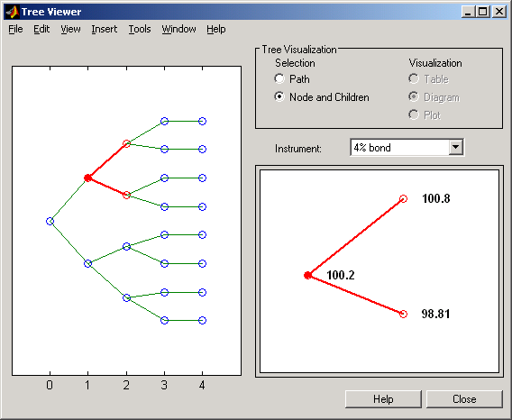The height and width of the screenshot is (420, 512).
Task: Click the Help button at bottom
Action: [383, 399]
